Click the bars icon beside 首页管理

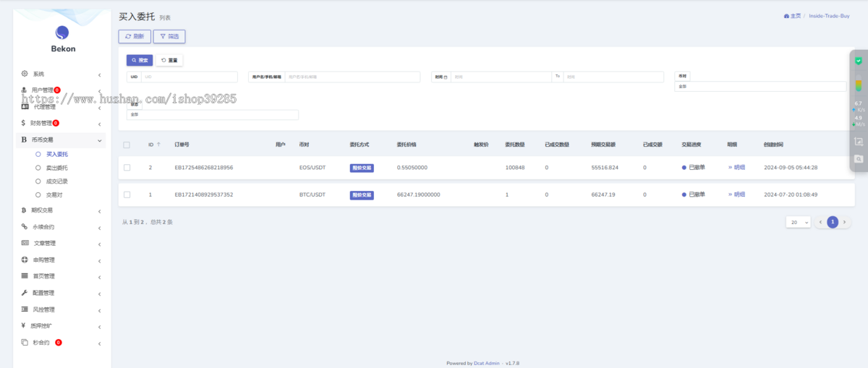(x=25, y=276)
